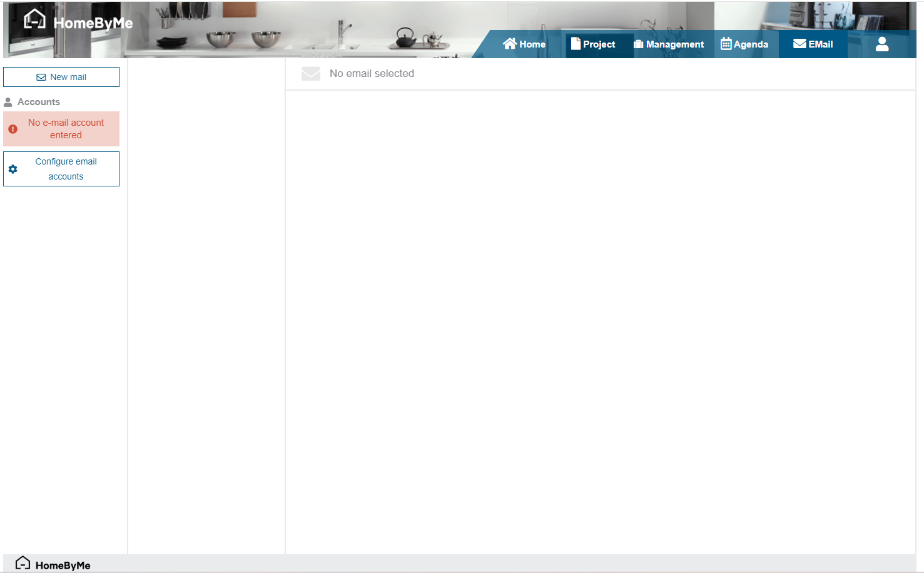Click the No e-mail account entered alert
Screen dimensions: 924x573
point(66,129)
